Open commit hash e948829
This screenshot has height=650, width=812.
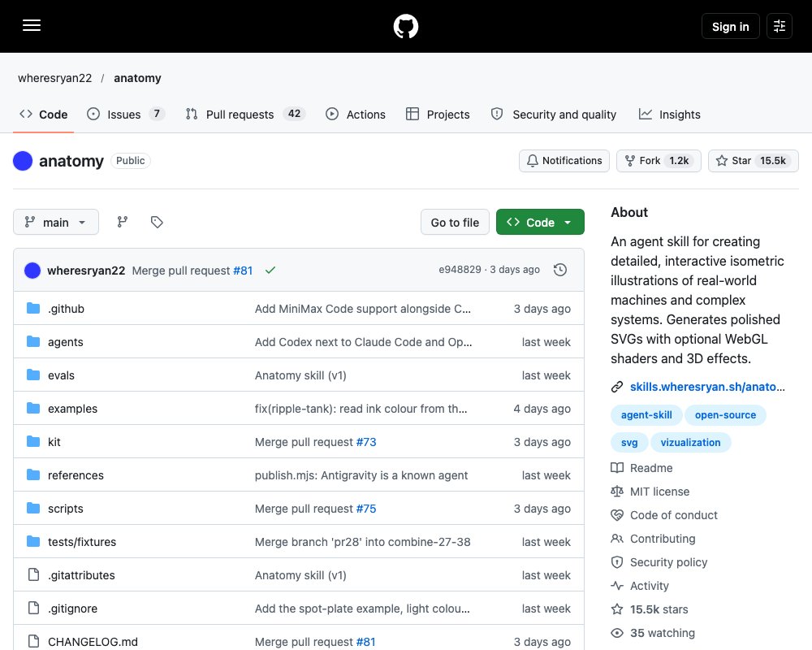tap(460, 270)
